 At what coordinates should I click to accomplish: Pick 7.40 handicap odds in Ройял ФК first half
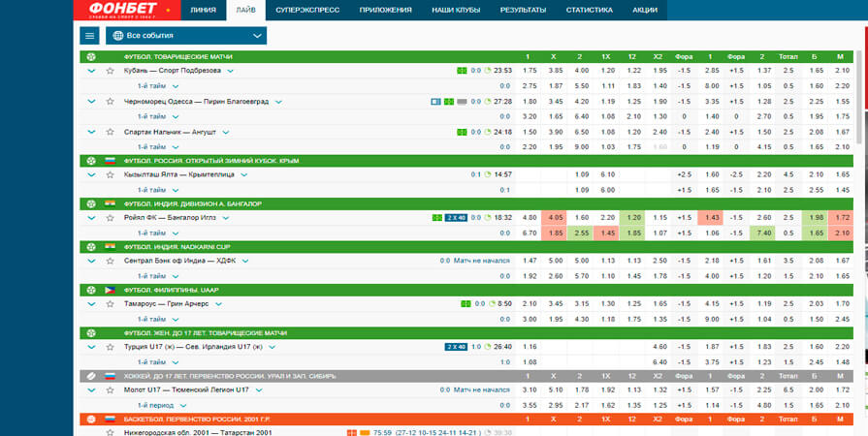coord(762,234)
